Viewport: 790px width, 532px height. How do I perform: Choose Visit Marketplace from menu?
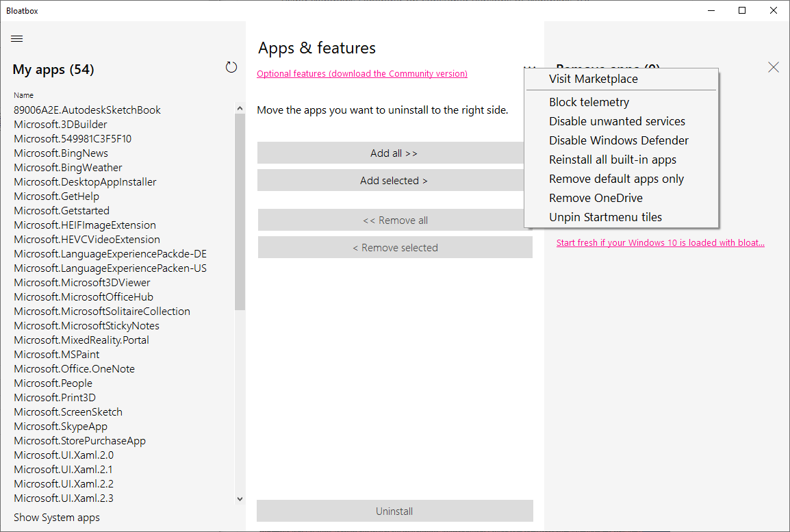621,79
